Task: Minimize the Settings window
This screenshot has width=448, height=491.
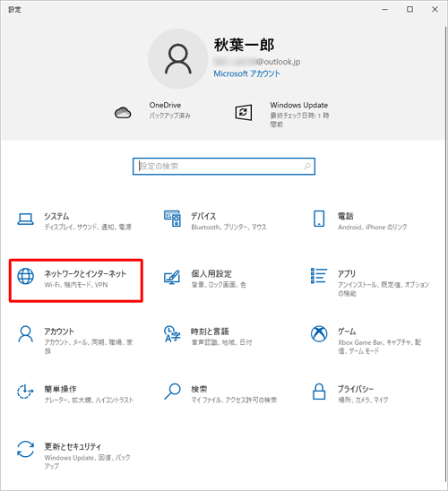Action: click(385, 9)
